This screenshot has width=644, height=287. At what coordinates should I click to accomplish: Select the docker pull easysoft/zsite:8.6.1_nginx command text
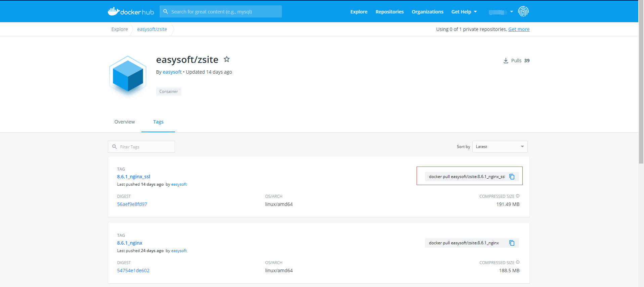(x=464, y=243)
